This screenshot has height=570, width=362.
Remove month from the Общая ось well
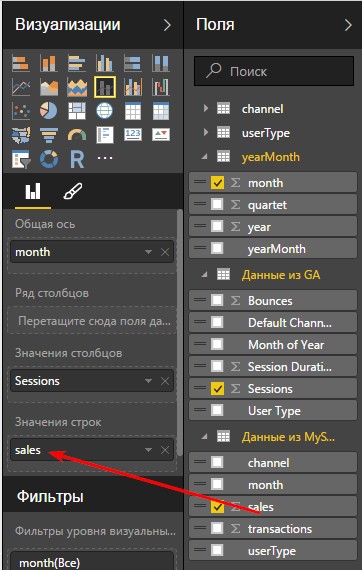(x=165, y=252)
